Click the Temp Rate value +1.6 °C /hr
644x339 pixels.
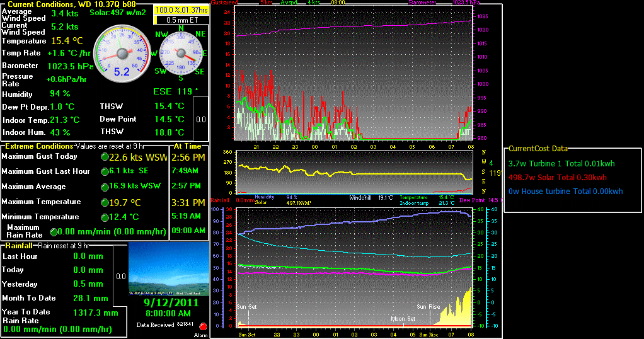click(x=69, y=54)
